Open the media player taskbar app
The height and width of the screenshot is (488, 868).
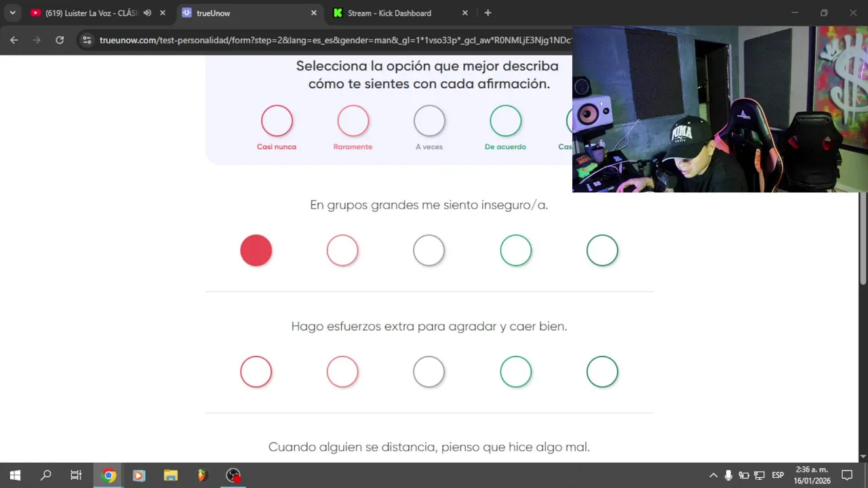click(x=139, y=475)
